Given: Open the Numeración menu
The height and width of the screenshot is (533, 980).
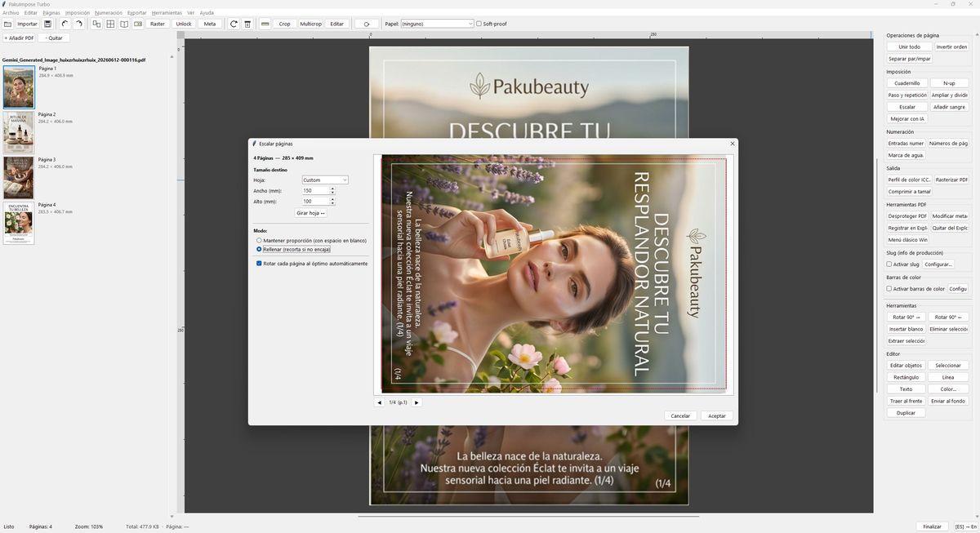Looking at the screenshot, I should tap(109, 13).
